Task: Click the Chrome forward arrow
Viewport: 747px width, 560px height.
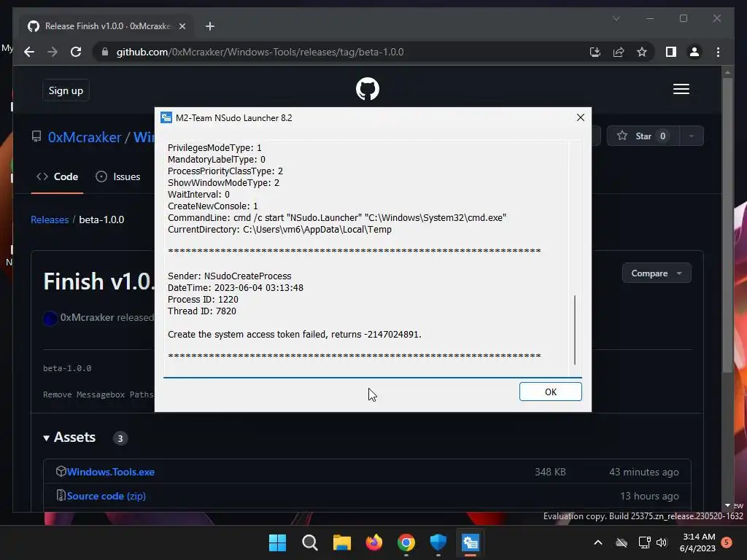Action: 53,52
